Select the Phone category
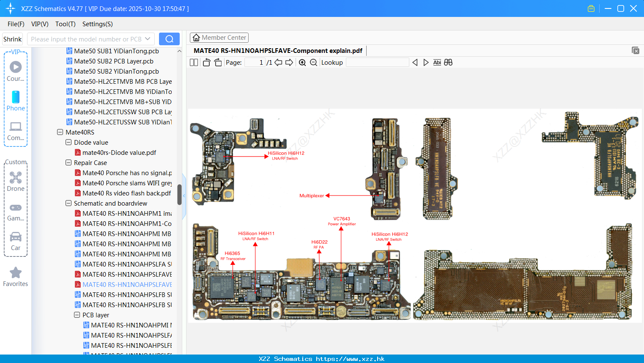 16,101
